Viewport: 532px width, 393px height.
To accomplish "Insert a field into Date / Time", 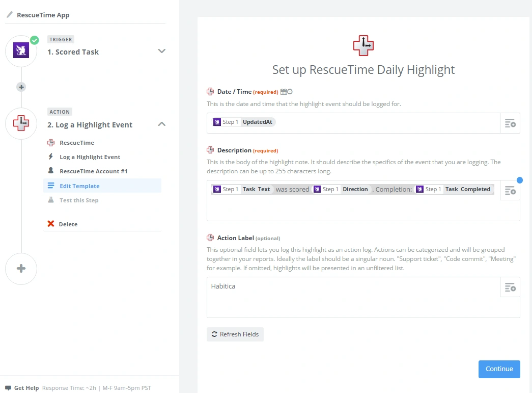I will click(x=510, y=123).
